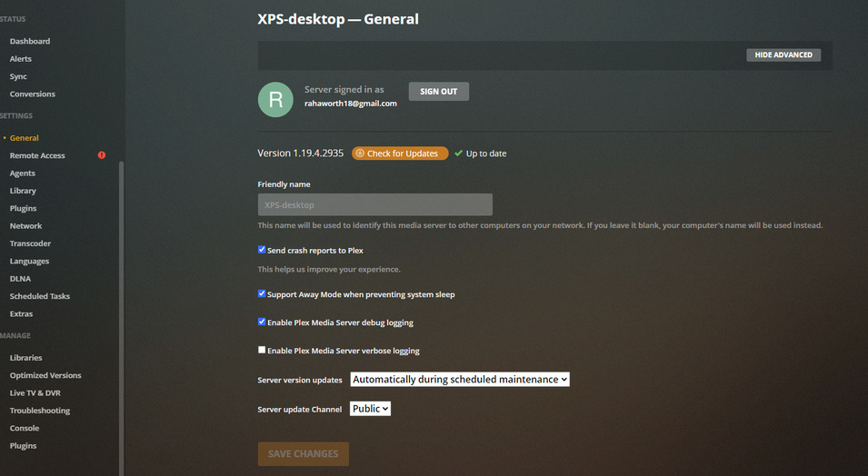Open Agents settings

22,174
